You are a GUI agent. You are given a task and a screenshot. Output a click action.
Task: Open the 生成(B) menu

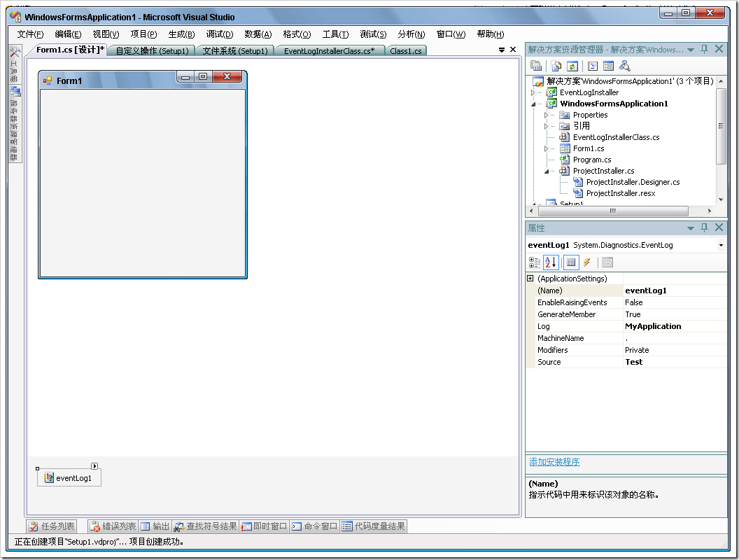click(x=181, y=34)
